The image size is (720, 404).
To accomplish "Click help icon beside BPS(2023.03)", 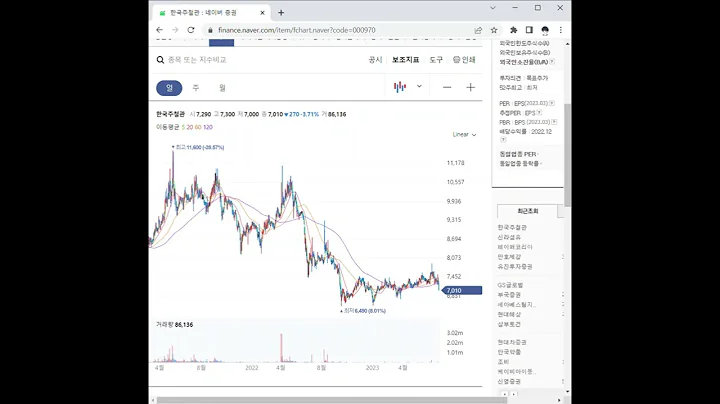I will [x=554, y=122].
